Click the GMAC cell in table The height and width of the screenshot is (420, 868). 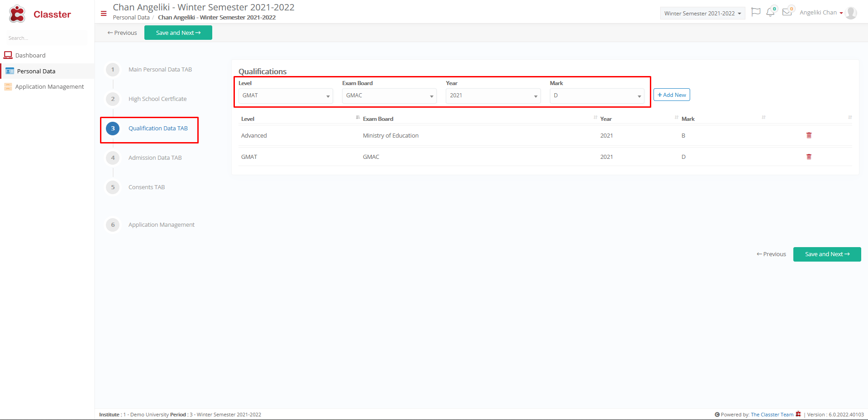tap(371, 157)
